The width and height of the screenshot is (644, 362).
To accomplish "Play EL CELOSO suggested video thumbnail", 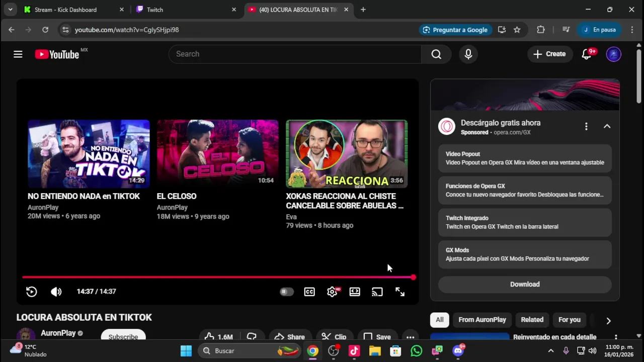I will [x=217, y=154].
